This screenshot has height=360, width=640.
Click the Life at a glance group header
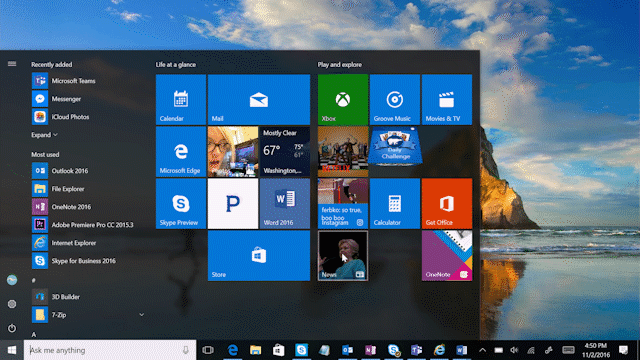[176, 64]
